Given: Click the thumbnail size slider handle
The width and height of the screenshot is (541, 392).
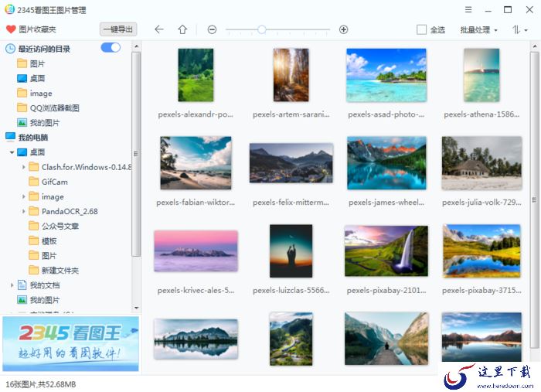Looking at the screenshot, I should click(x=261, y=29).
